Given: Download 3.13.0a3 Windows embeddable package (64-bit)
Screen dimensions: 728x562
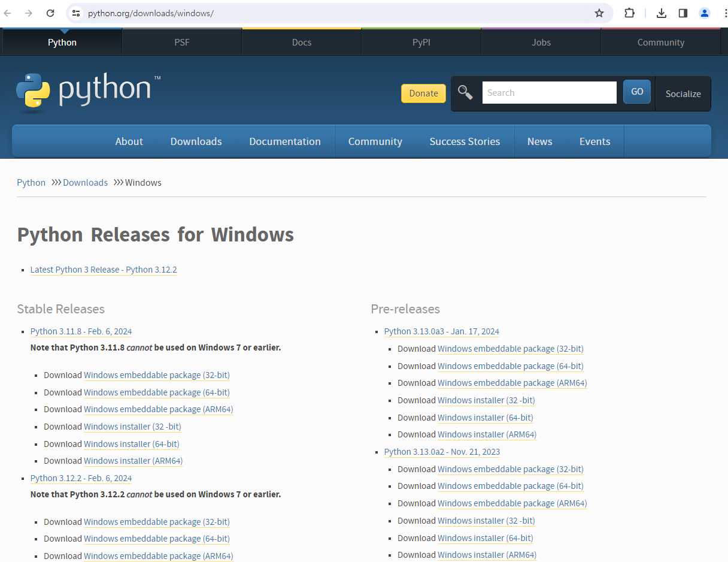Looking at the screenshot, I should [511, 366].
